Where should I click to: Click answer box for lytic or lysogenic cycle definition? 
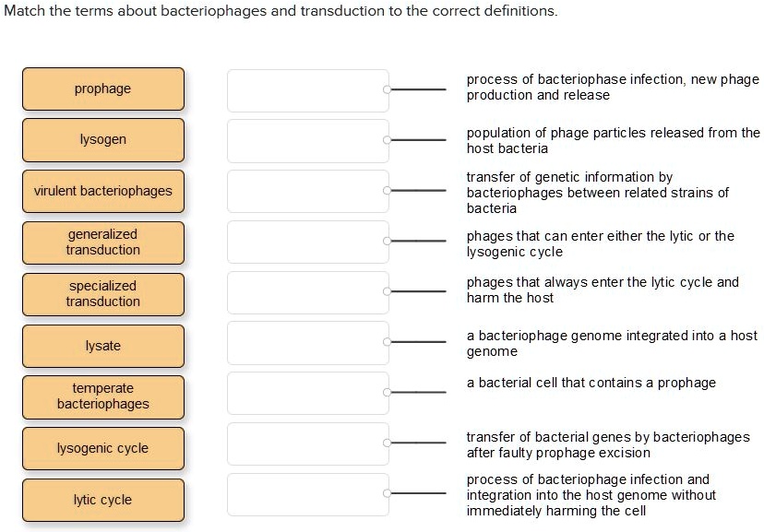click(x=307, y=242)
